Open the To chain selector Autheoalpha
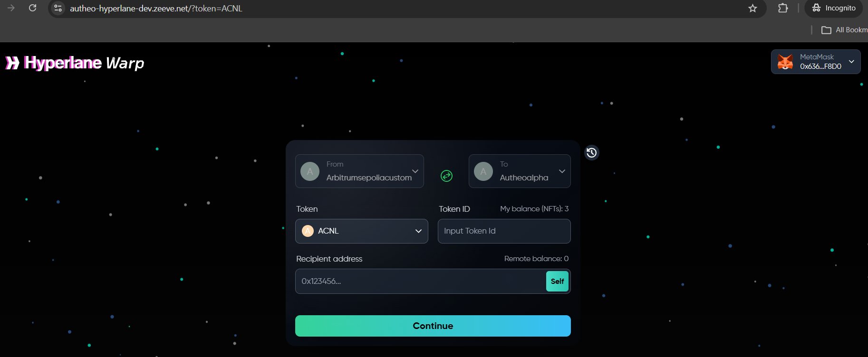This screenshot has height=357, width=868. 520,171
